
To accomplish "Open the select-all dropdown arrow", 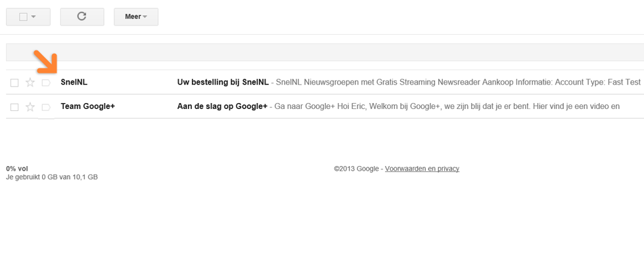I will click(34, 17).
